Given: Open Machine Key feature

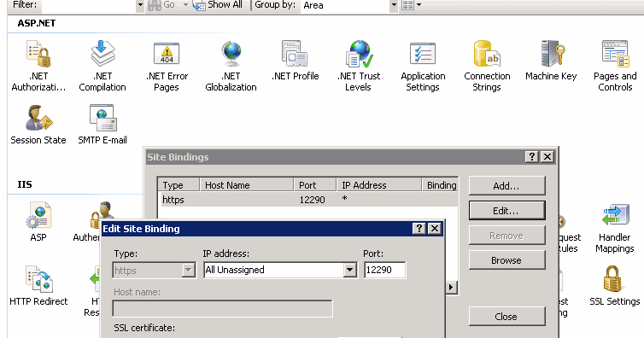Looking at the screenshot, I should tap(551, 61).
